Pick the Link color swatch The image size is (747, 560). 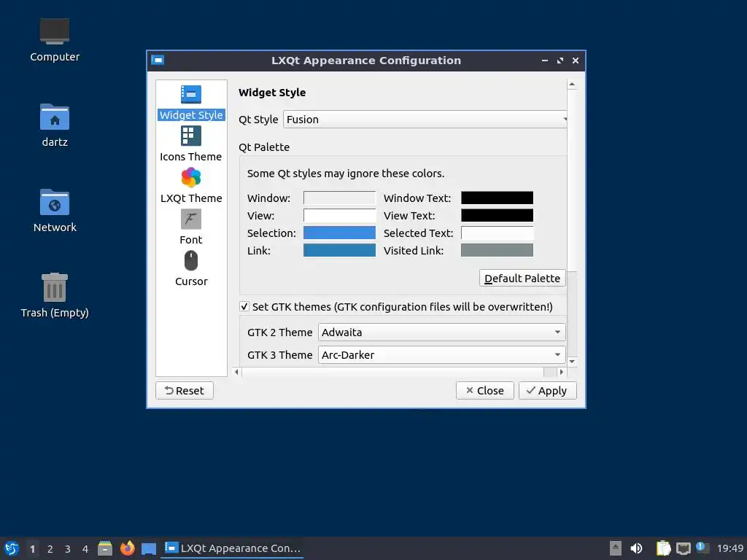[x=339, y=251]
